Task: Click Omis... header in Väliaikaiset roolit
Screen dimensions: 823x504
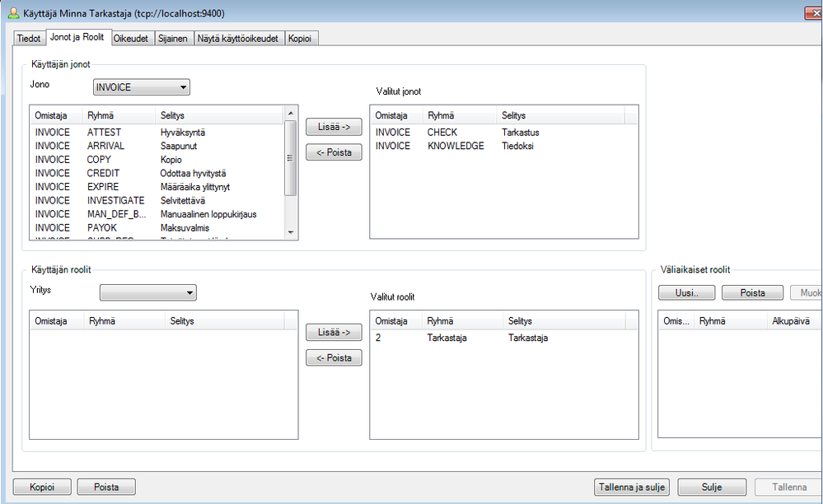Action: (x=676, y=321)
